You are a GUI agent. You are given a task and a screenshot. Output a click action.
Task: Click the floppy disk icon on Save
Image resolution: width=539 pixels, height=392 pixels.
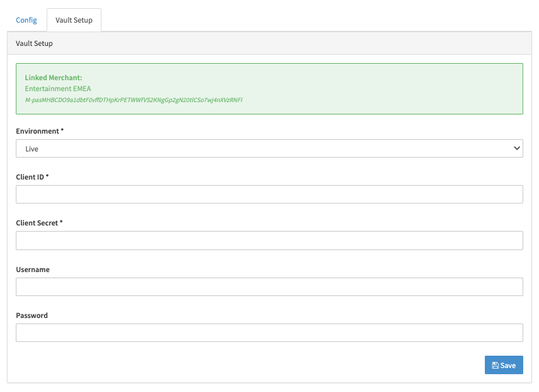[x=495, y=365]
